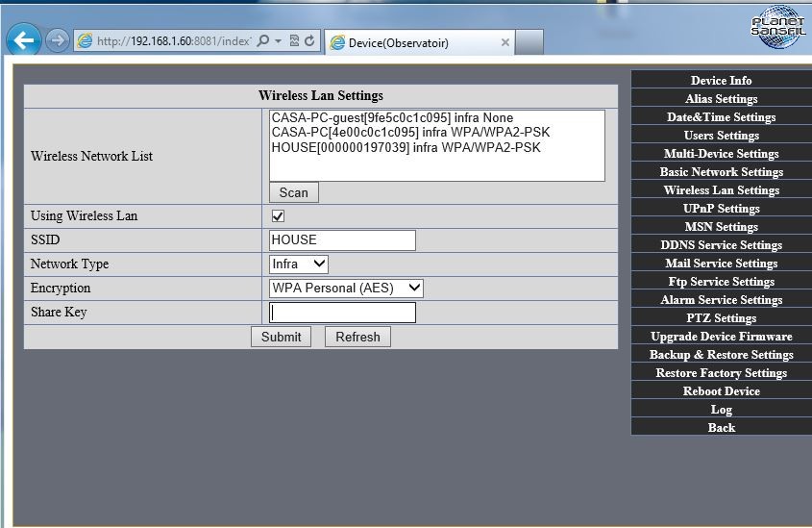The height and width of the screenshot is (528, 812).
Task: Open Backup & Restore Settings menu item
Action: click(x=722, y=355)
